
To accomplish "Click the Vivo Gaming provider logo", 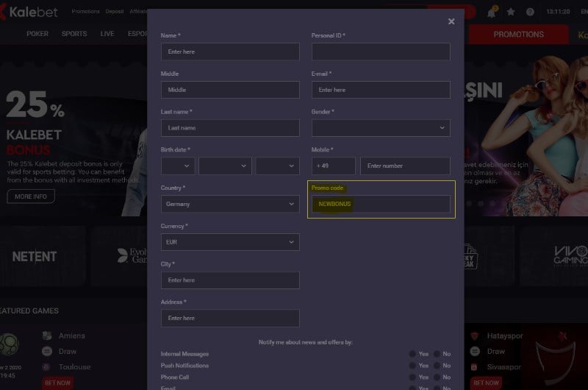I will (570, 255).
